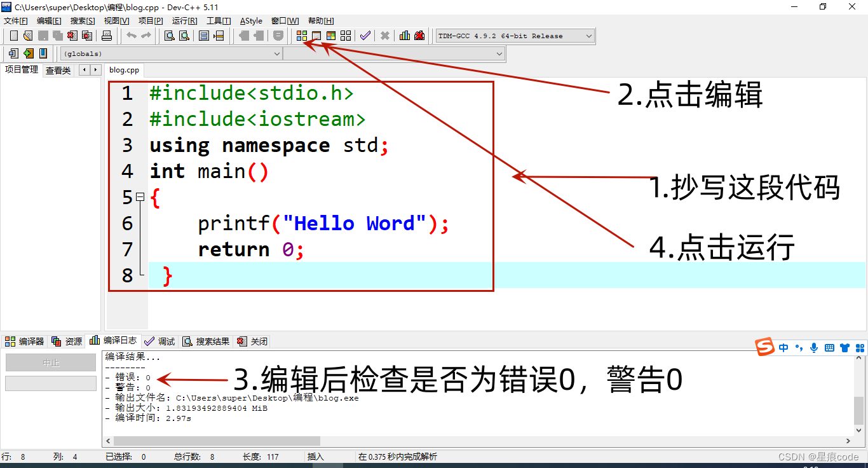Image resolution: width=868 pixels, height=468 pixels.
Task: Click the Find (magnifier) toolbar icon
Action: click(x=170, y=36)
